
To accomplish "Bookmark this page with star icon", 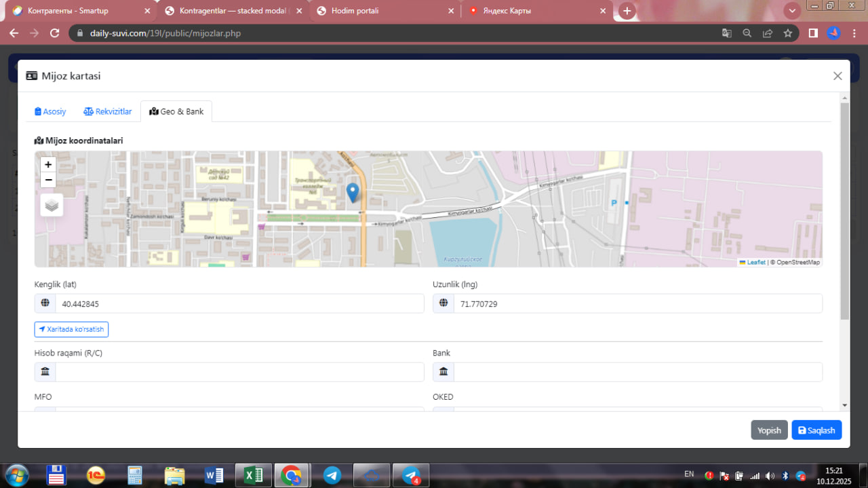I will [787, 33].
